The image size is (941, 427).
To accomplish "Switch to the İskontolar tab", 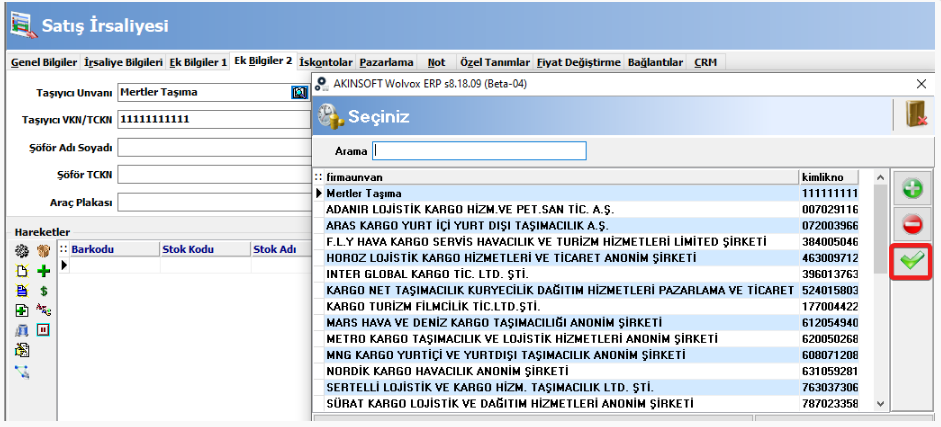I will click(x=326, y=62).
